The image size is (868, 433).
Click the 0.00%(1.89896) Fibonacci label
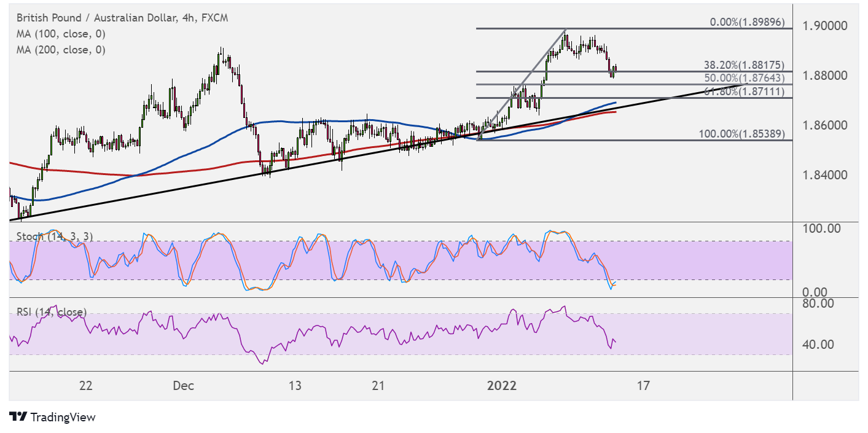pos(747,22)
